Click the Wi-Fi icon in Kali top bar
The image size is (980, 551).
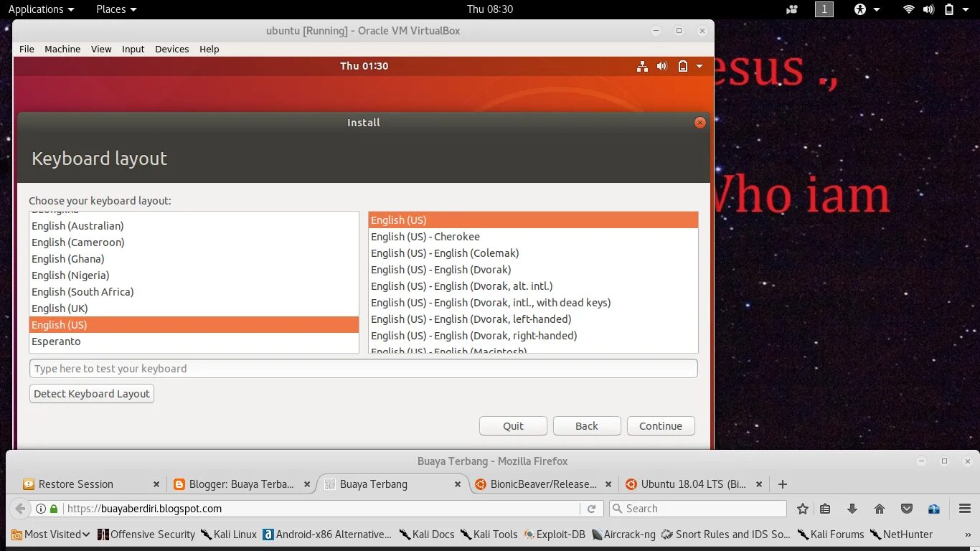(x=909, y=9)
